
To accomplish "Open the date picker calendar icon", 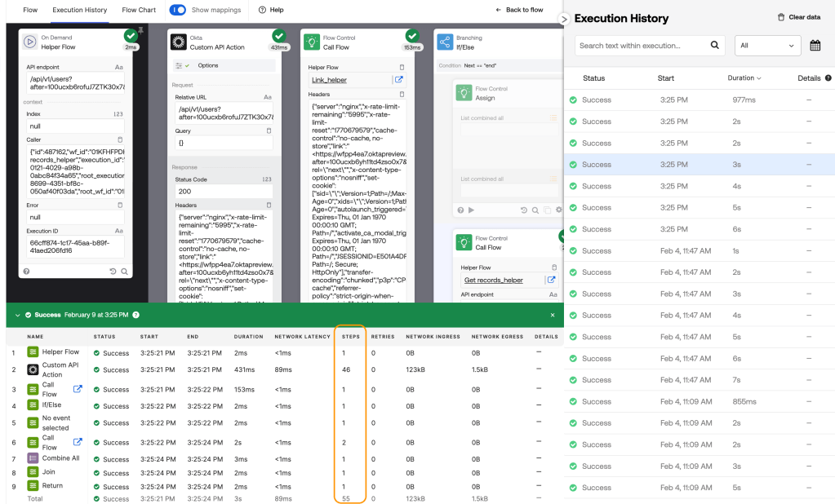I will [815, 46].
